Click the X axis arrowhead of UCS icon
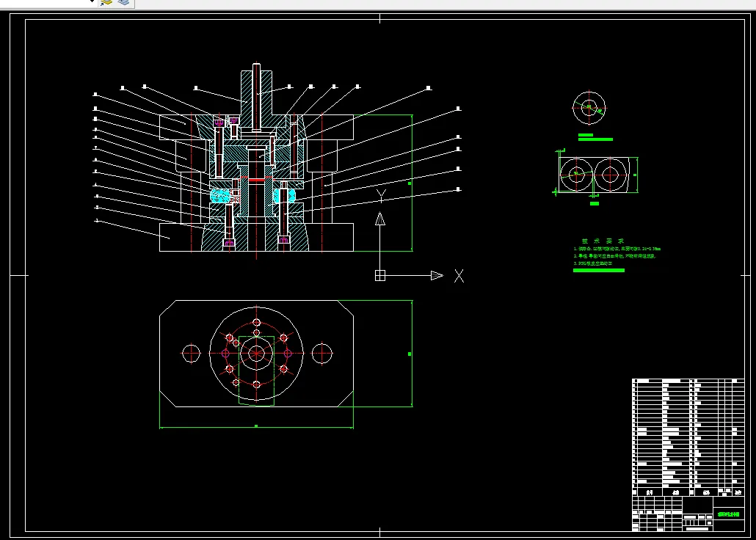Image resolution: width=756 pixels, height=540 pixels. (x=437, y=276)
